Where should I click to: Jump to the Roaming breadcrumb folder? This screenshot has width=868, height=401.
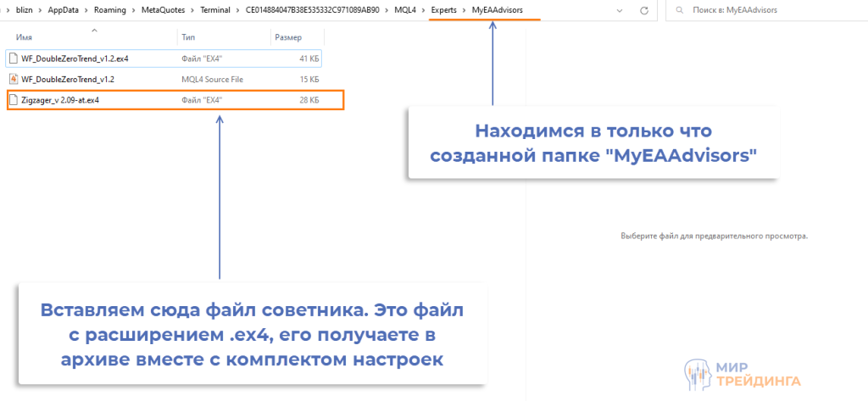pyautogui.click(x=118, y=10)
